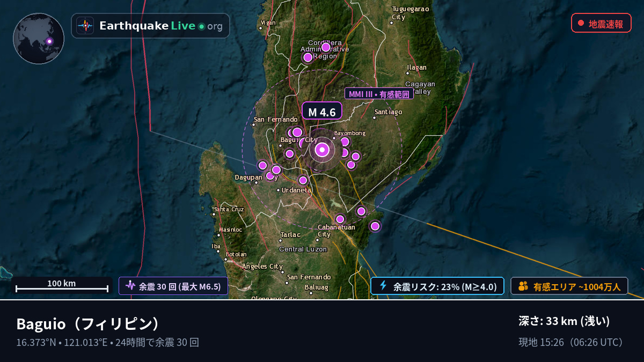This screenshot has width=644, height=362.
Task: Click the Masinloc town label
Action: (231, 230)
